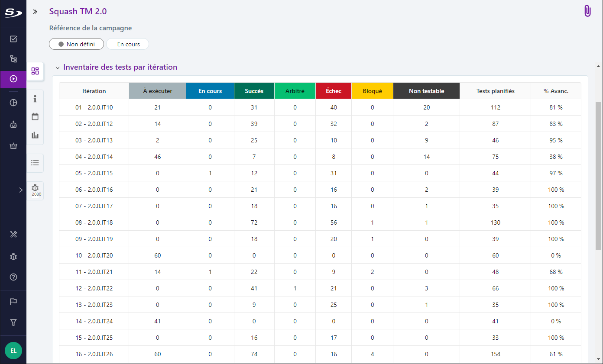603x364 pixels.
Task: Open the Automation robot workspace
Action: click(x=13, y=125)
